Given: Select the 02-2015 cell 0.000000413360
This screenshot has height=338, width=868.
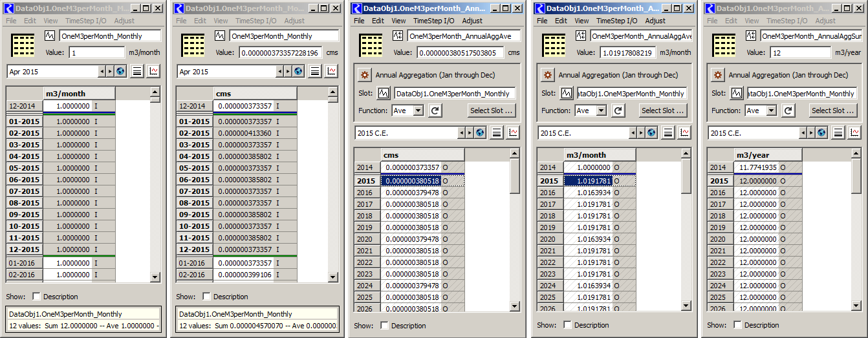Looking at the screenshot, I should [243, 133].
